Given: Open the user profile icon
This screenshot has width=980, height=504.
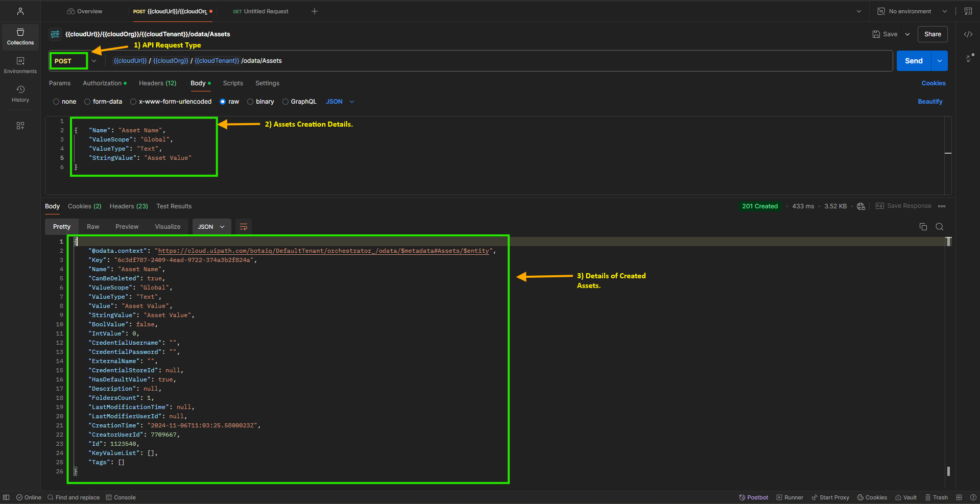Looking at the screenshot, I should click(20, 11).
